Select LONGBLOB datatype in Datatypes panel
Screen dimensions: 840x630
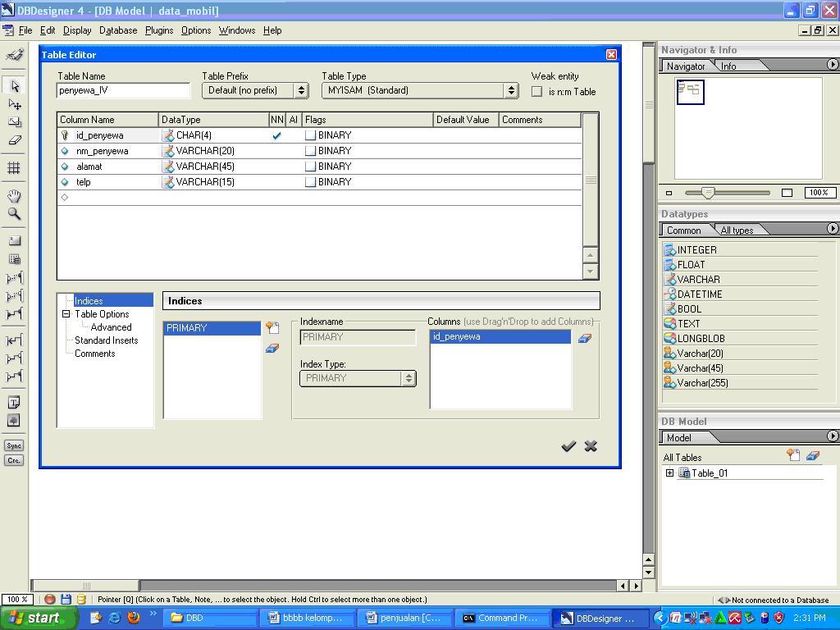701,339
